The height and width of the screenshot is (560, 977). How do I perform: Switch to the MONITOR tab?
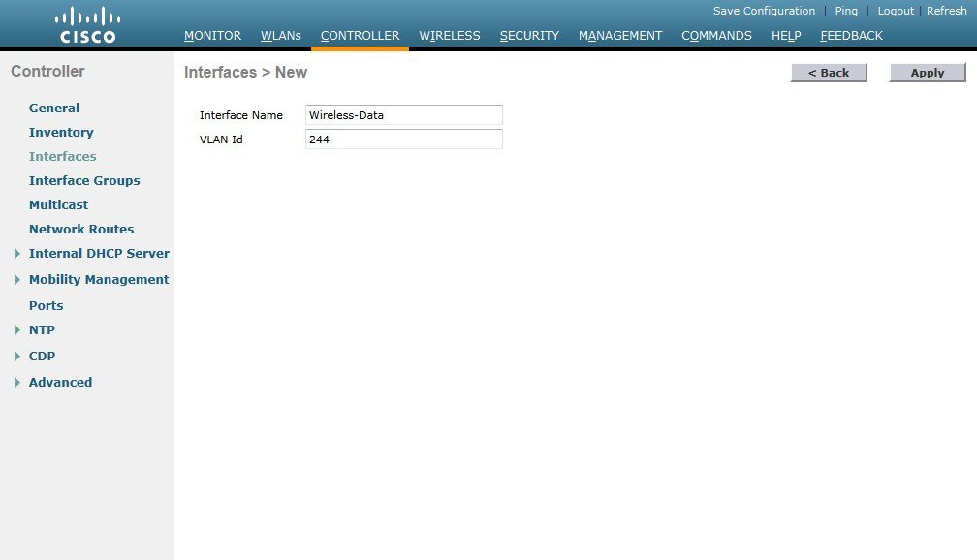click(x=212, y=35)
